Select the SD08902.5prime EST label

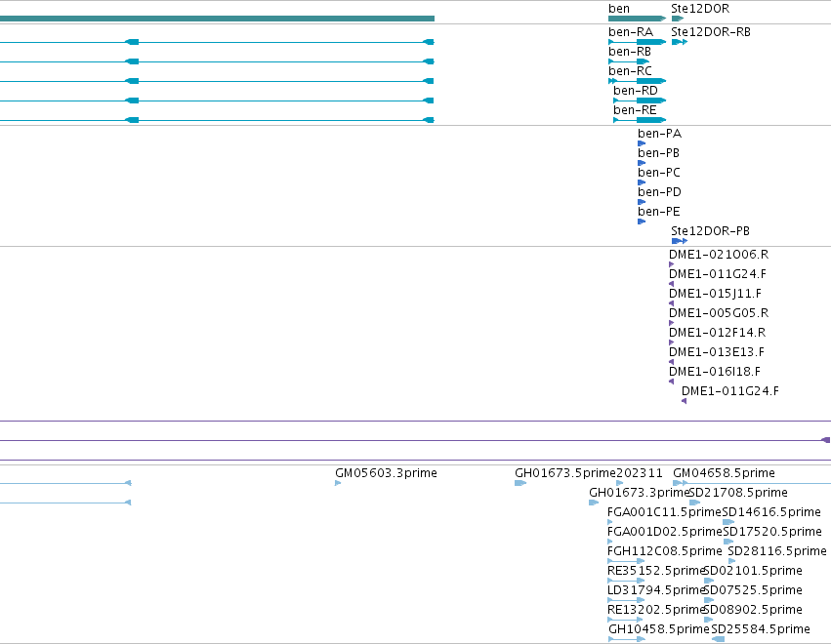pyautogui.click(x=753, y=611)
